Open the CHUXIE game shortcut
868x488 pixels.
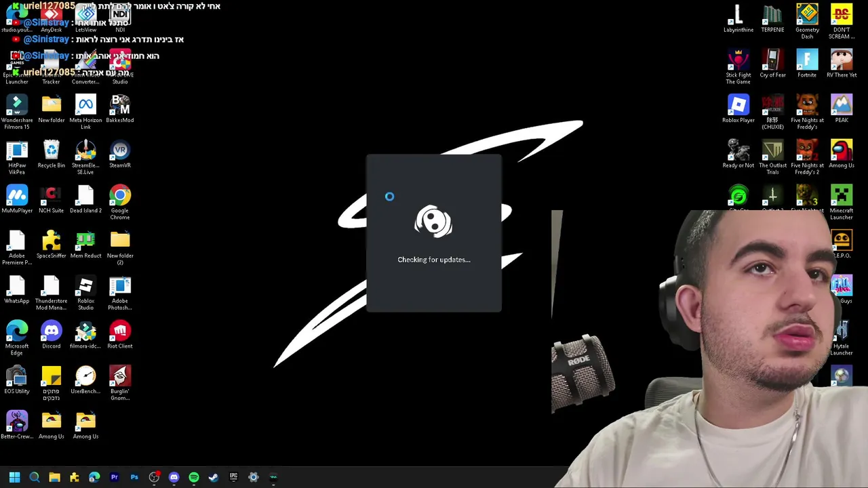coord(772,112)
